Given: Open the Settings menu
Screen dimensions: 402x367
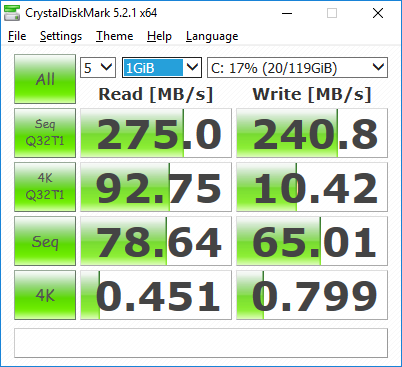Looking at the screenshot, I should click(61, 36).
